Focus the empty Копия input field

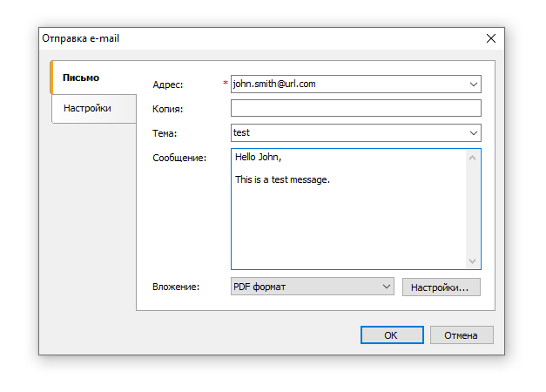point(355,108)
